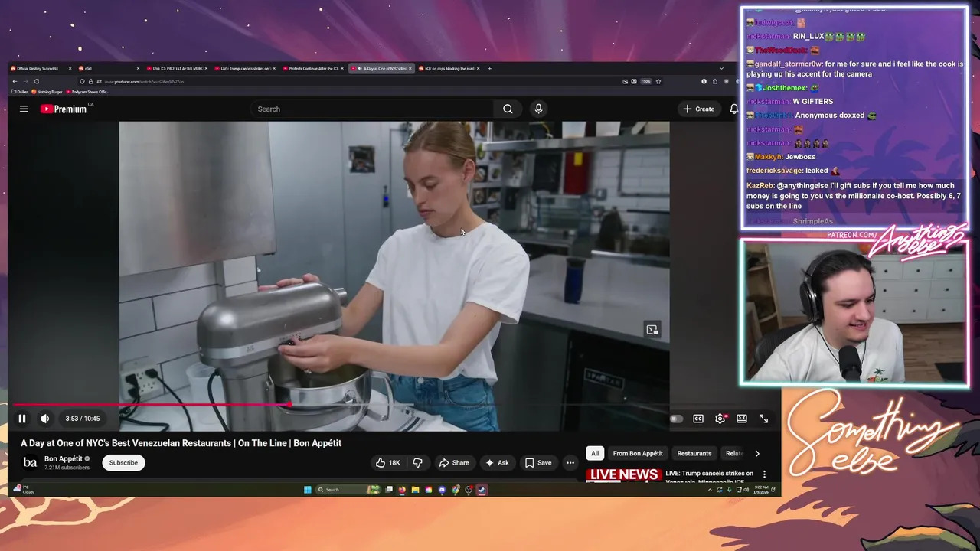
Task: Click the paused time 3:53 / 10:45
Action: (x=83, y=419)
